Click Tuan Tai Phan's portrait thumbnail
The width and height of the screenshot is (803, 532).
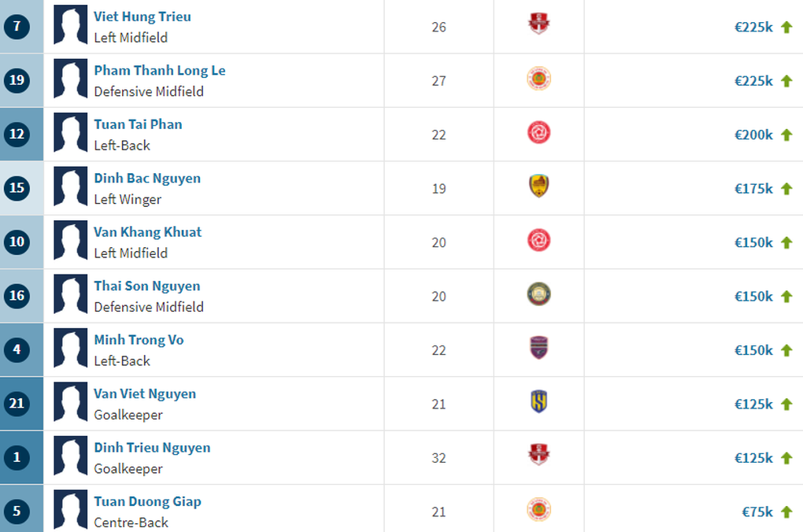70,134
